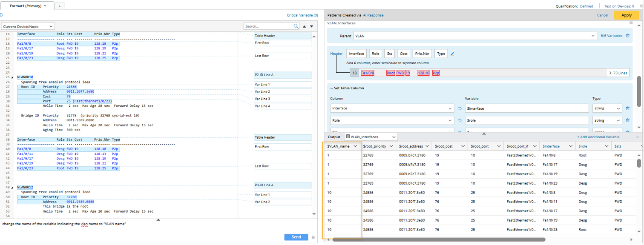Delete the VLAN parent with trash icon
This screenshot has height=245, width=644.
click(x=627, y=36)
